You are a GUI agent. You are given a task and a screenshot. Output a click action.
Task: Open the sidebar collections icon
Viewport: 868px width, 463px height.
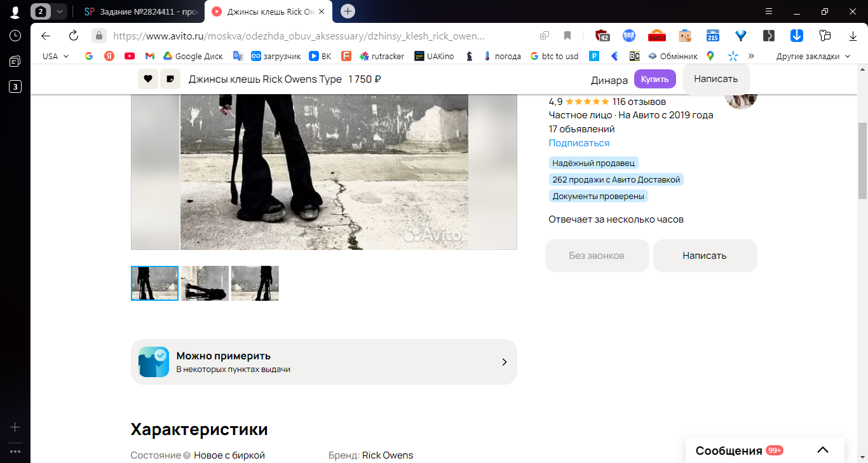15,61
